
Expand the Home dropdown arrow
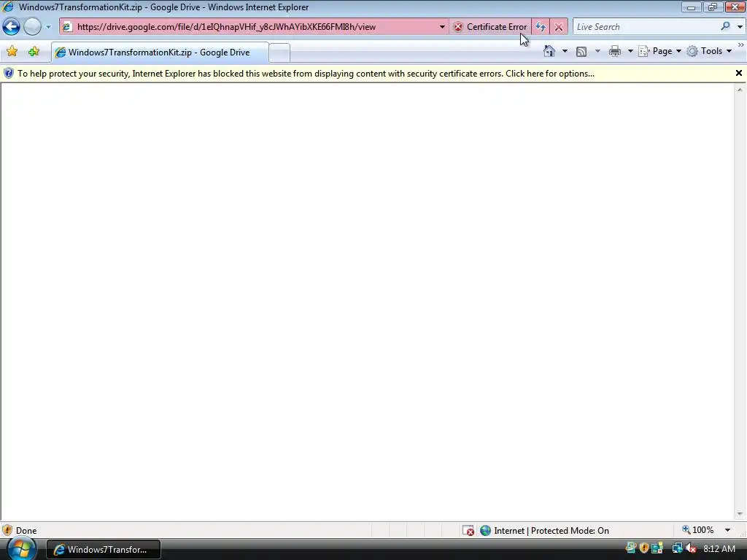pos(565,51)
